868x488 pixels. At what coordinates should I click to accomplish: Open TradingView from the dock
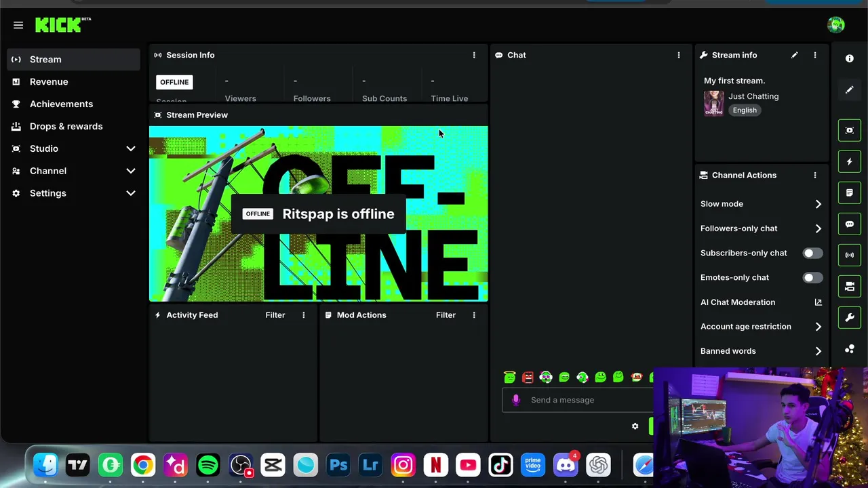77,465
